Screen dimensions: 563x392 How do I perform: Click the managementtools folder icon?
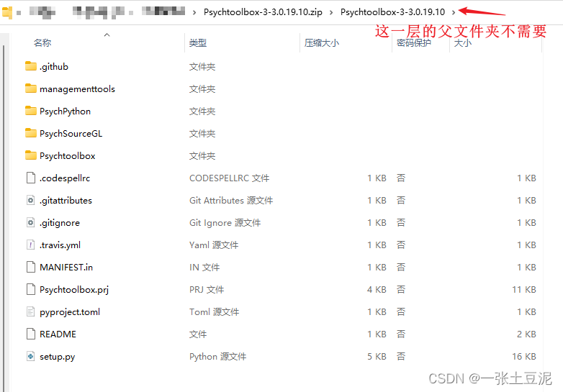tap(31, 88)
